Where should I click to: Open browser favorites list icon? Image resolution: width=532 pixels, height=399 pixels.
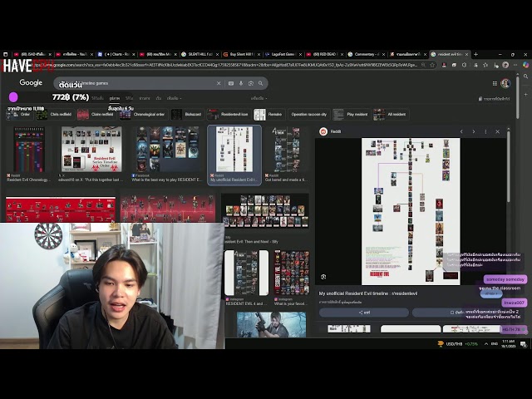tap(485, 65)
